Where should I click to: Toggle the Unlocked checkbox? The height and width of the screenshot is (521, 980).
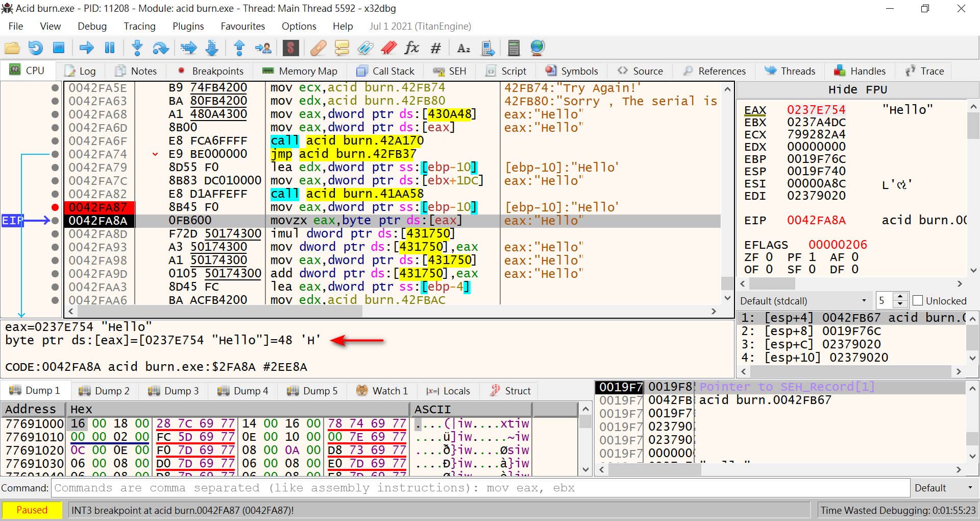tap(918, 301)
